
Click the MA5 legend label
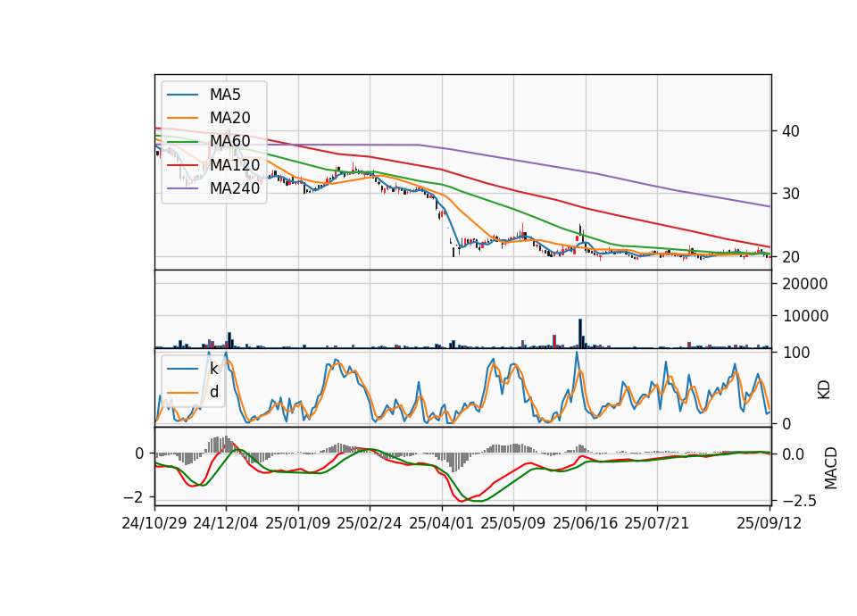(x=225, y=95)
